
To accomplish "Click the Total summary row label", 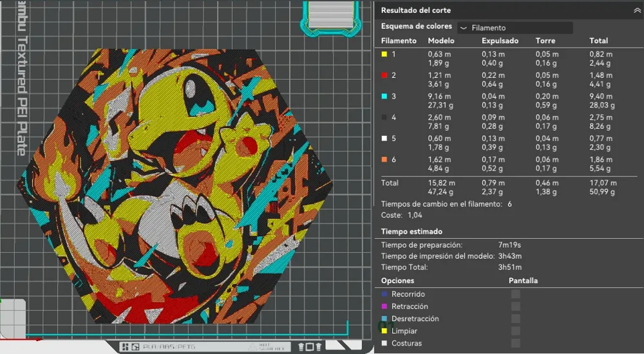I will (x=390, y=183).
